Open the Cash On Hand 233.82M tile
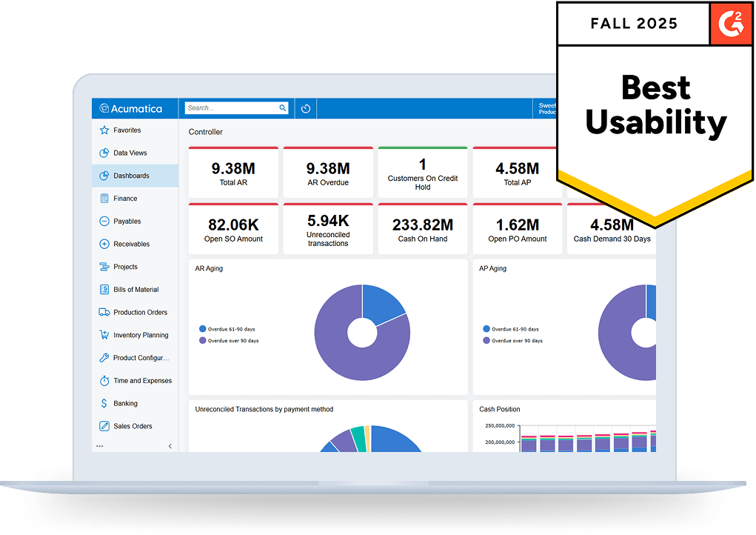 423,229
